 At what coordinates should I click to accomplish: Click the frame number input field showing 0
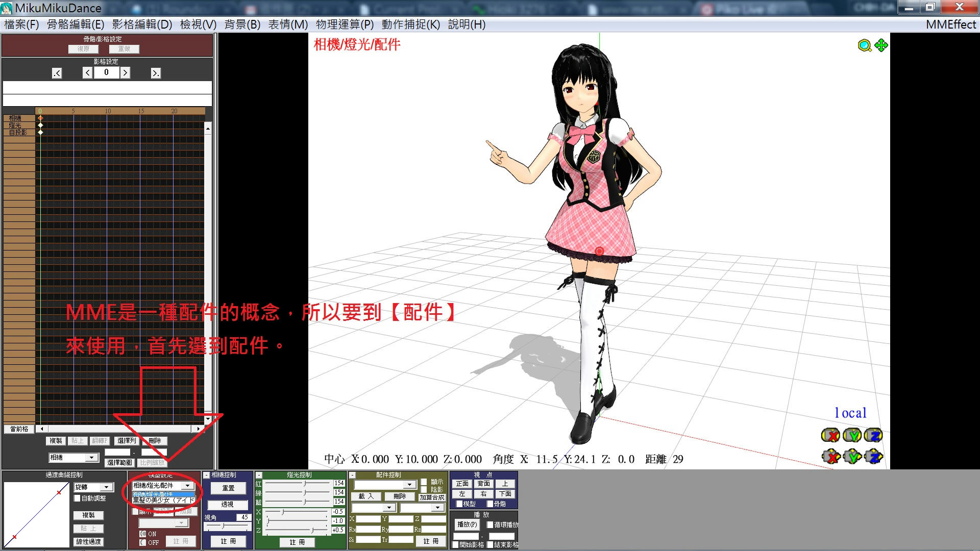pyautogui.click(x=106, y=72)
